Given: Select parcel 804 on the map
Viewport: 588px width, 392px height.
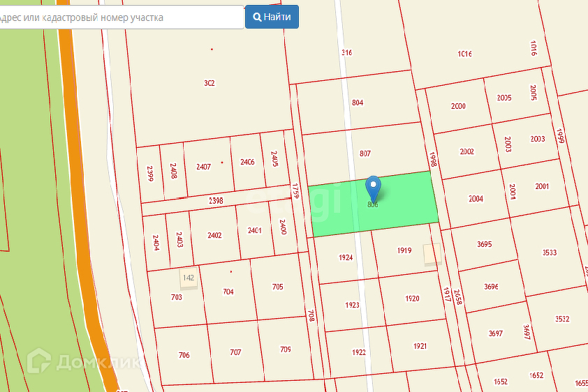Looking at the screenshot, I should [x=358, y=103].
